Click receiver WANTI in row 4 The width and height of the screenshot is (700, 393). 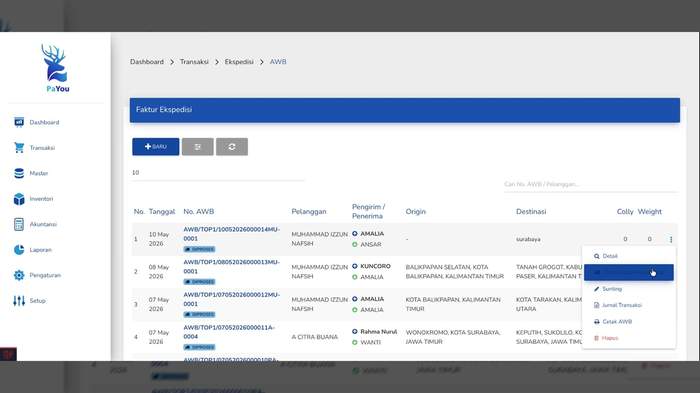point(371,342)
